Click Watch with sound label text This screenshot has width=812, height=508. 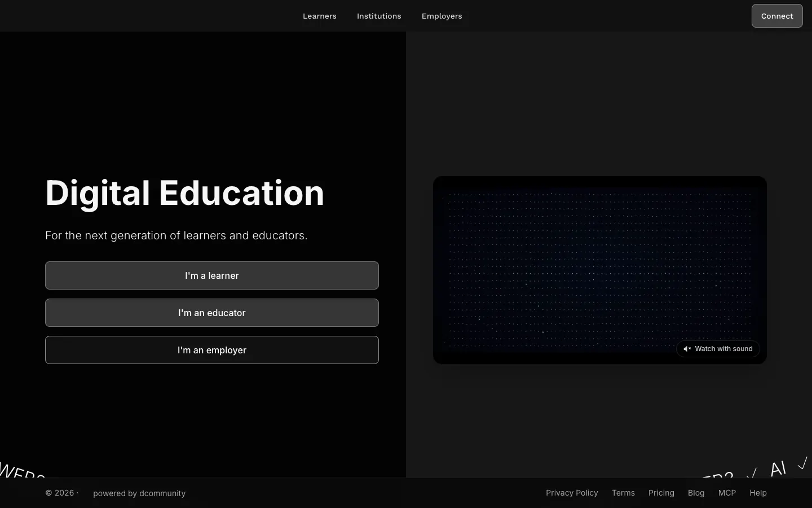pos(723,349)
